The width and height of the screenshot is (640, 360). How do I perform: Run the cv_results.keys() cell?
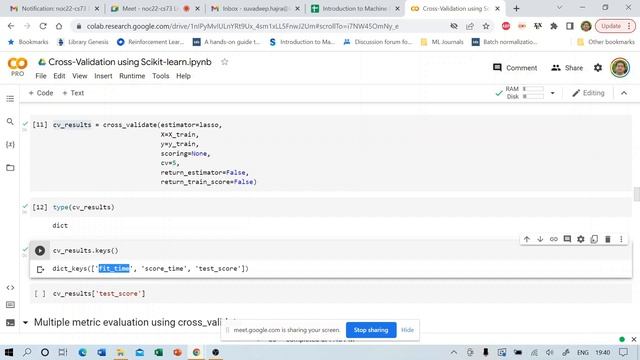tap(40, 251)
